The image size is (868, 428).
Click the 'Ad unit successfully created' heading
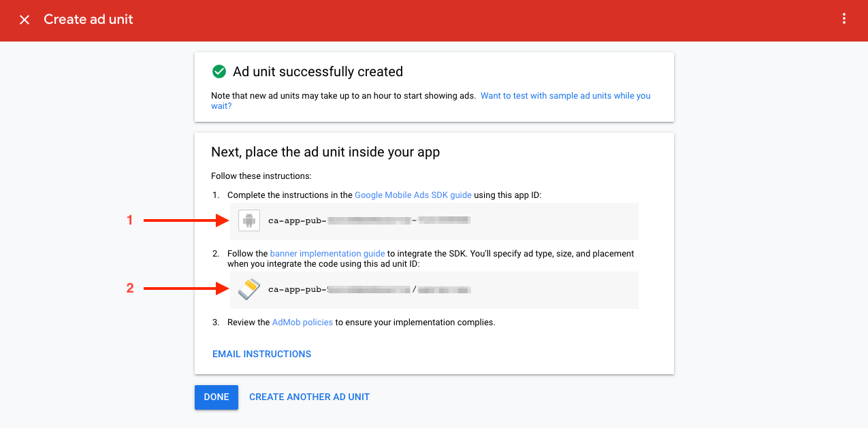318,71
